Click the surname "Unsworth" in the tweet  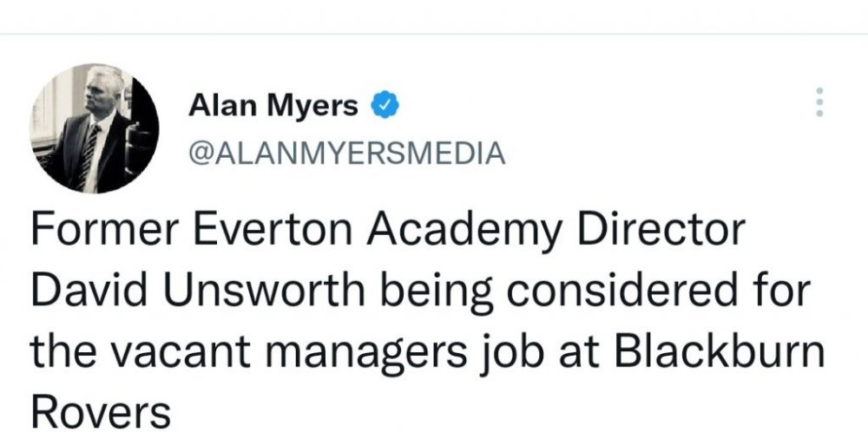pyautogui.click(x=251, y=291)
